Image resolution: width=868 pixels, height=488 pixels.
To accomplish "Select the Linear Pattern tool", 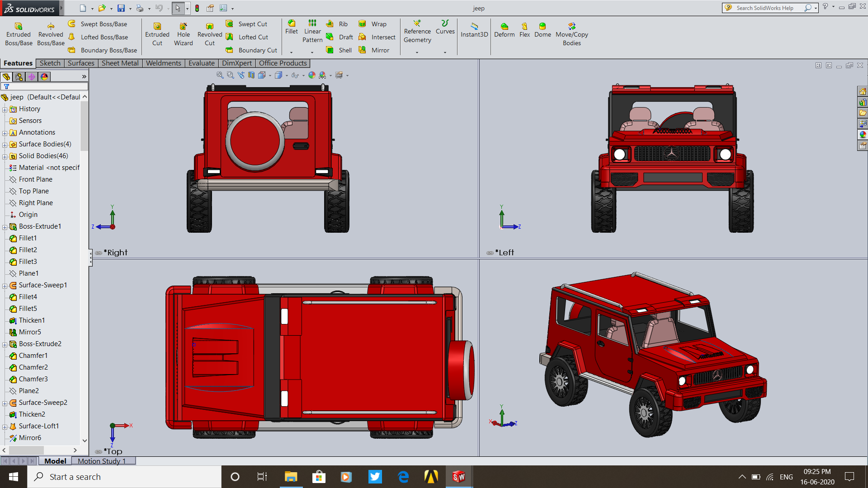I will coord(312,32).
